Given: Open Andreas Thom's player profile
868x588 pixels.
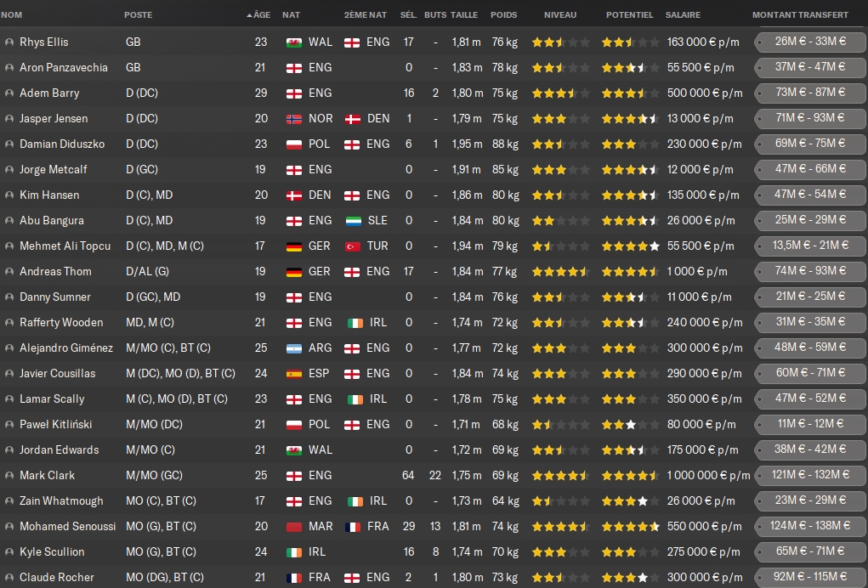Looking at the screenshot, I should 55,271.
